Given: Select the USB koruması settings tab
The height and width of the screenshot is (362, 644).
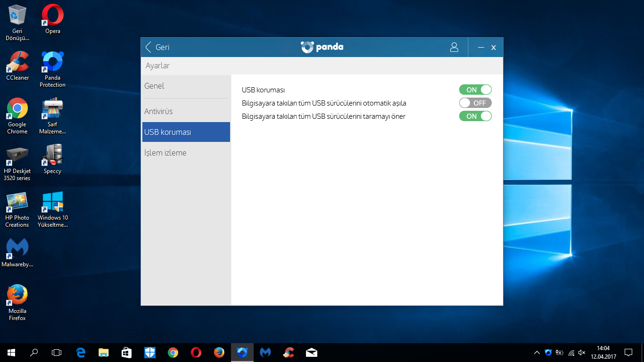Looking at the screenshot, I should [186, 132].
